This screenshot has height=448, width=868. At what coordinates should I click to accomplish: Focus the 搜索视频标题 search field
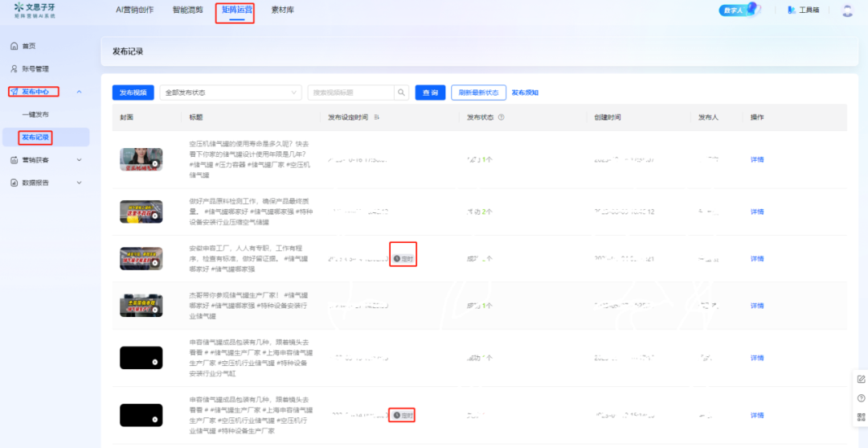click(x=351, y=92)
